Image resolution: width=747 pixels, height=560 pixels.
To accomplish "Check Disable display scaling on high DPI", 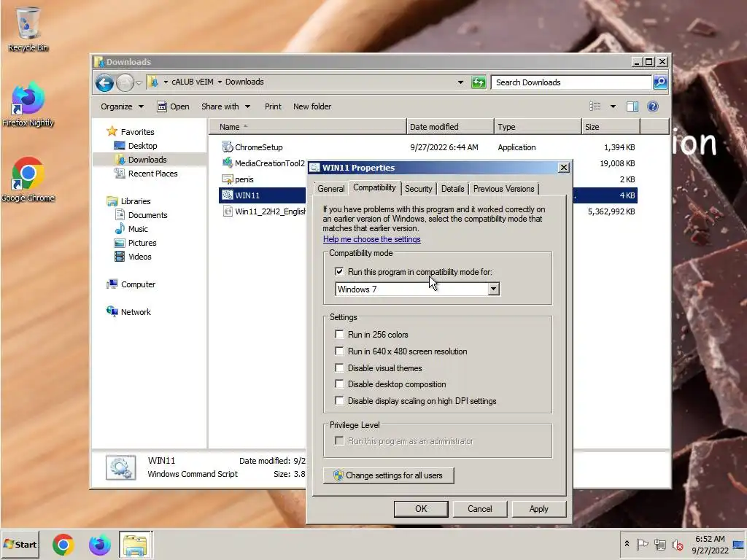I will 339,400.
